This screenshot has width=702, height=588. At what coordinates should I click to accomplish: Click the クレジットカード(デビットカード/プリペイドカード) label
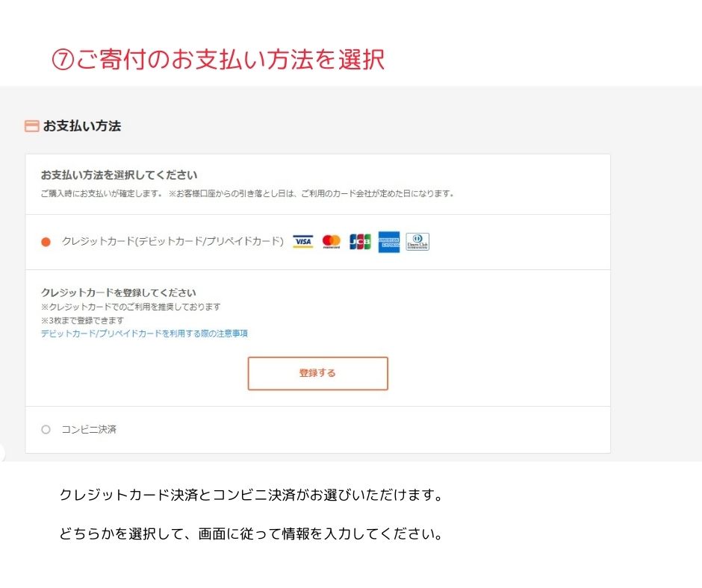(173, 241)
